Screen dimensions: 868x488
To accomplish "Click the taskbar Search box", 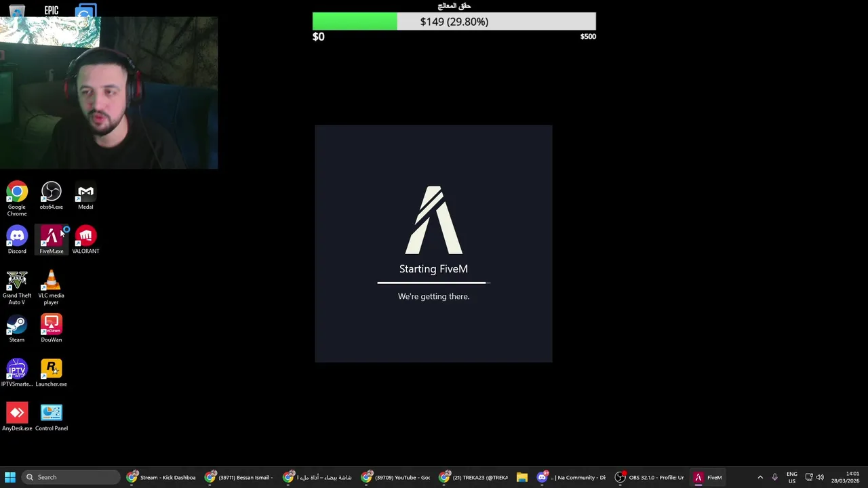I will tap(71, 477).
